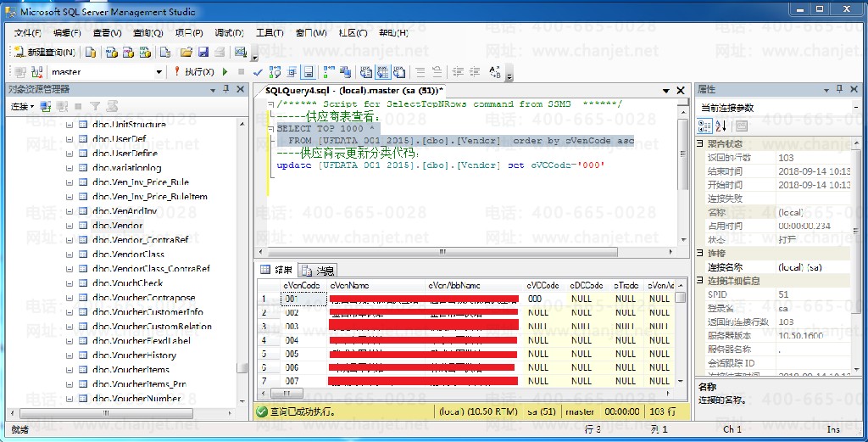Toggle Include Actual Execution Plan
This screenshot has width=868, height=442.
[x=329, y=71]
